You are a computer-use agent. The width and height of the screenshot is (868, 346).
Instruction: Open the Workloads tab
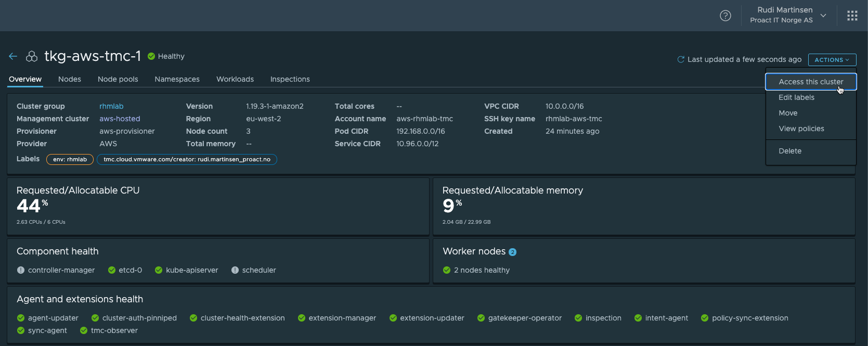tap(235, 79)
